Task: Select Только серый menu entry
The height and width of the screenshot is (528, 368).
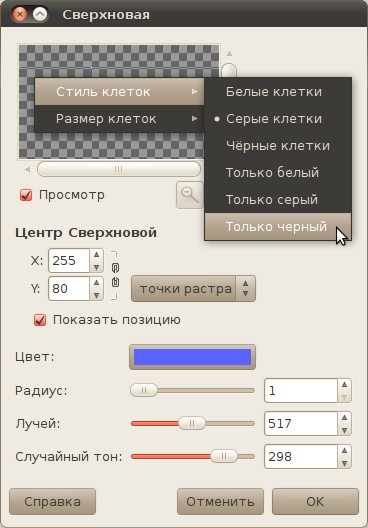Action: tap(278, 199)
